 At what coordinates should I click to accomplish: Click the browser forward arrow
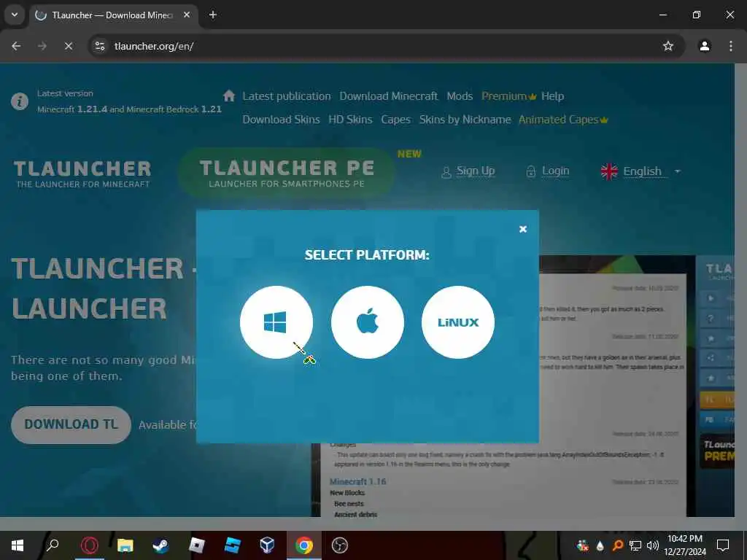tap(42, 46)
